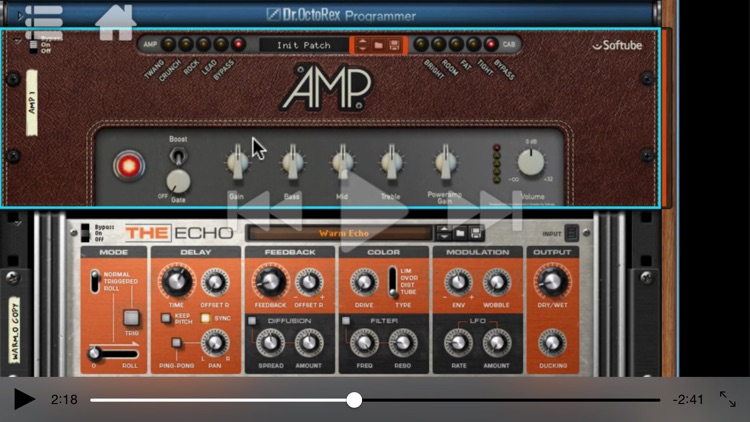Click the Filter Freq knob
750x422 pixels.
coord(364,343)
